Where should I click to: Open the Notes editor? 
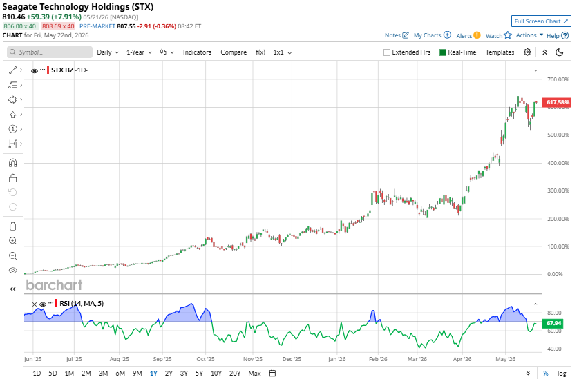(x=397, y=35)
